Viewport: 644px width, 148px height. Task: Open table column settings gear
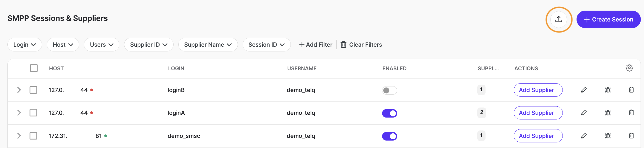[629, 68]
